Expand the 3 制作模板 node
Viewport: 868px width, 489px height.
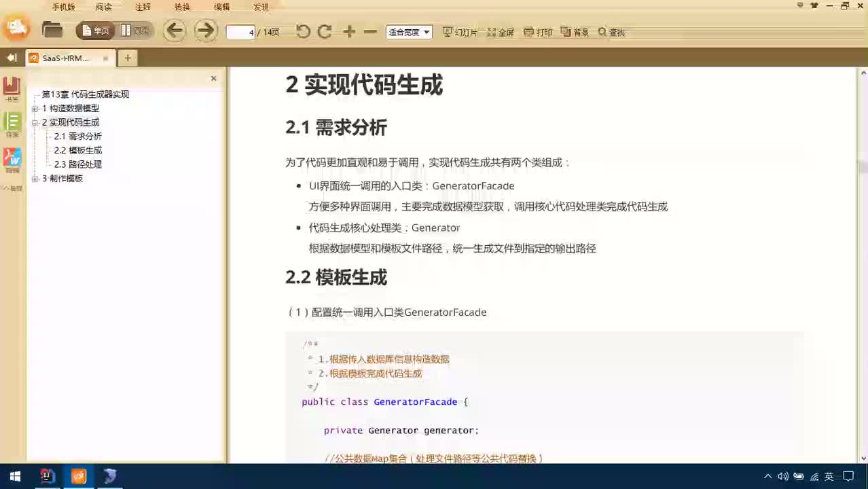pyautogui.click(x=35, y=179)
